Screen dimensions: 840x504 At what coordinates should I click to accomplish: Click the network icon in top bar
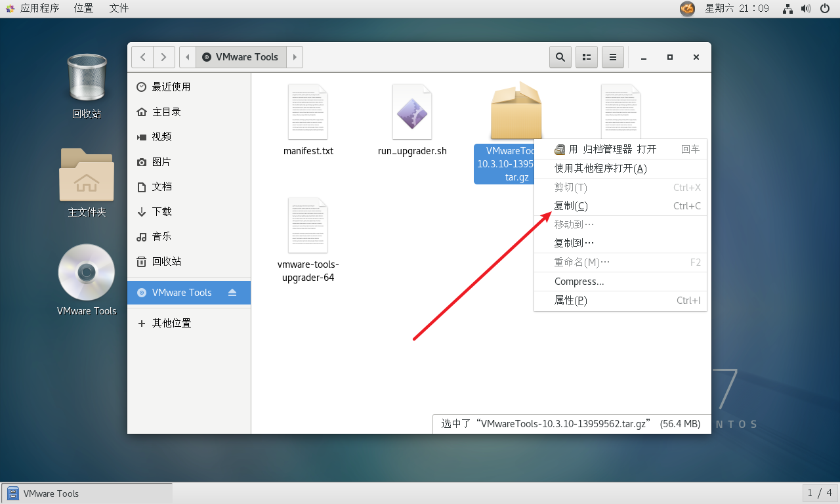coord(788,9)
